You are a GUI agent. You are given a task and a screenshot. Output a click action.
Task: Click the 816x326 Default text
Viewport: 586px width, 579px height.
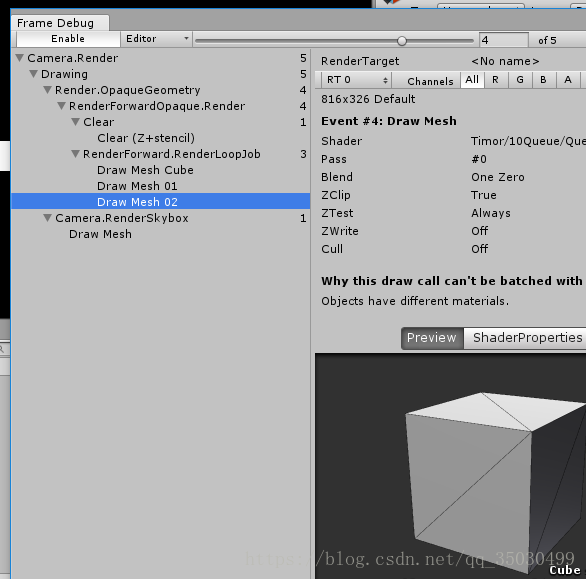(368, 99)
